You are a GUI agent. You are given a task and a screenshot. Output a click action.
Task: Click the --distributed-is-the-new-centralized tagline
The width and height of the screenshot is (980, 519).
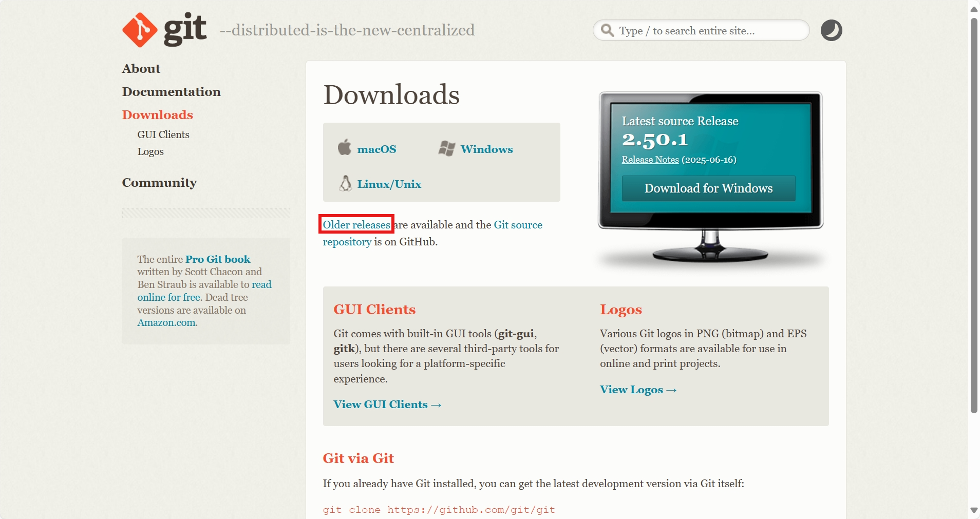(x=347, y=30)
